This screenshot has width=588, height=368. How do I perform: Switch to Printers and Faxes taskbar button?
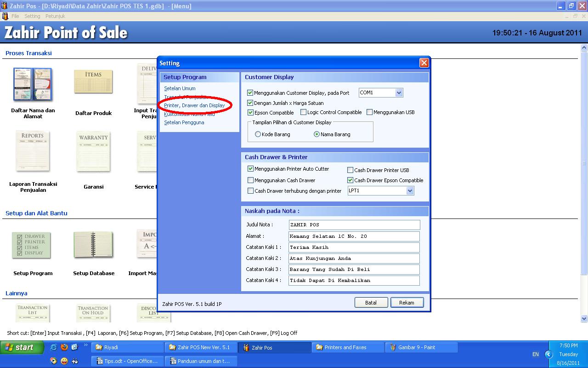point(348,347)
